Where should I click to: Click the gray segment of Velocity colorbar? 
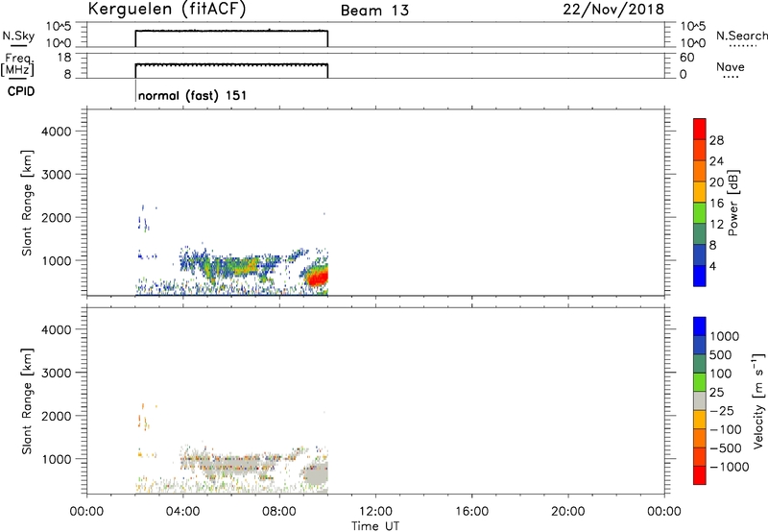pos(700,400)
